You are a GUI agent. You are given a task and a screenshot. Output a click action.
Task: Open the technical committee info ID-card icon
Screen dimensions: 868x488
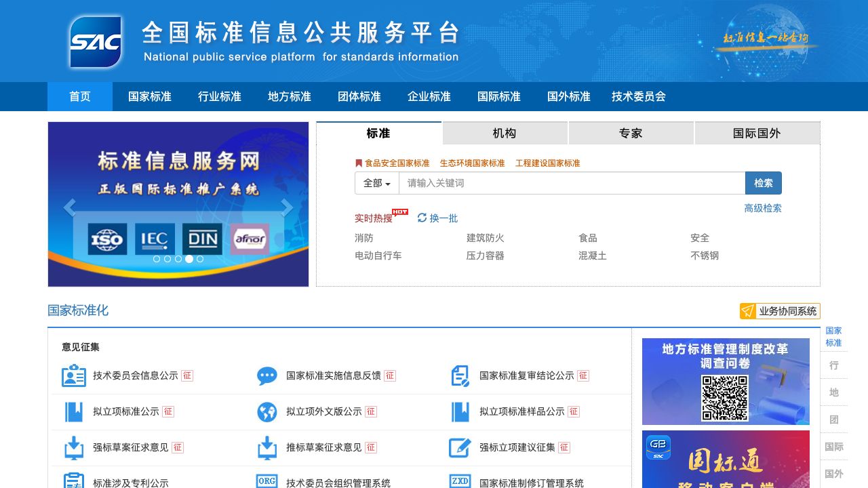(74, 375)
